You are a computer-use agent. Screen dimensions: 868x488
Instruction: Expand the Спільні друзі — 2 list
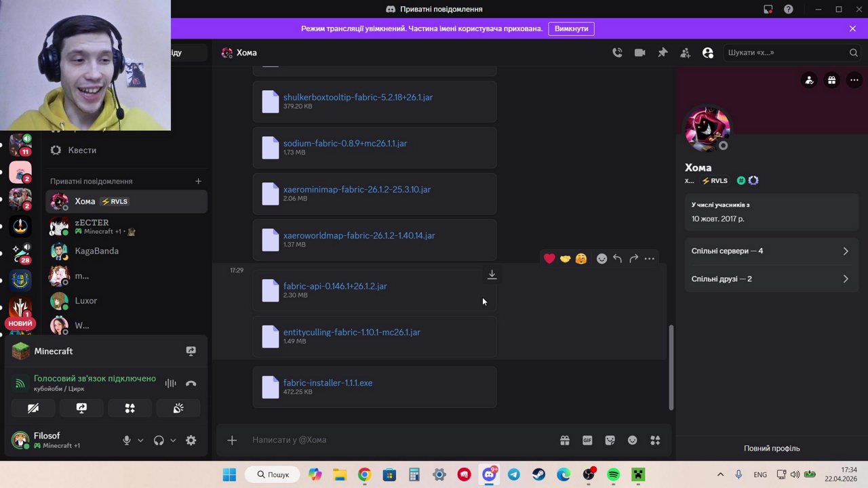click(x=772, y=279)
